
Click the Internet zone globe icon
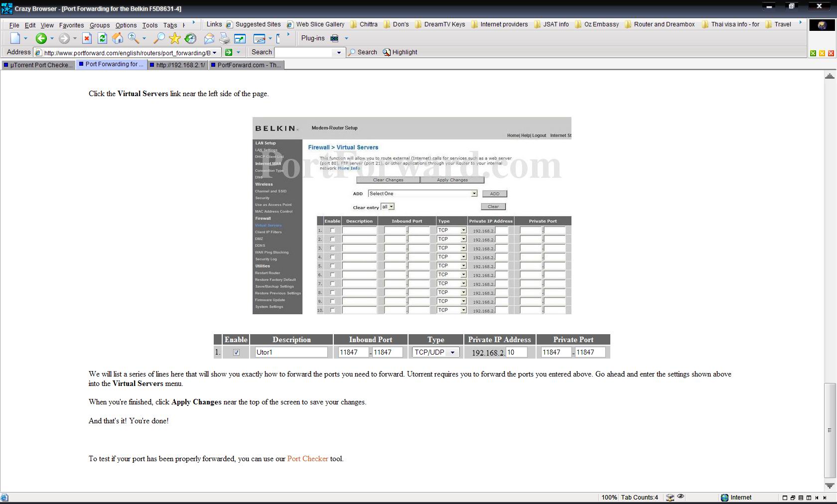point(724,498)
